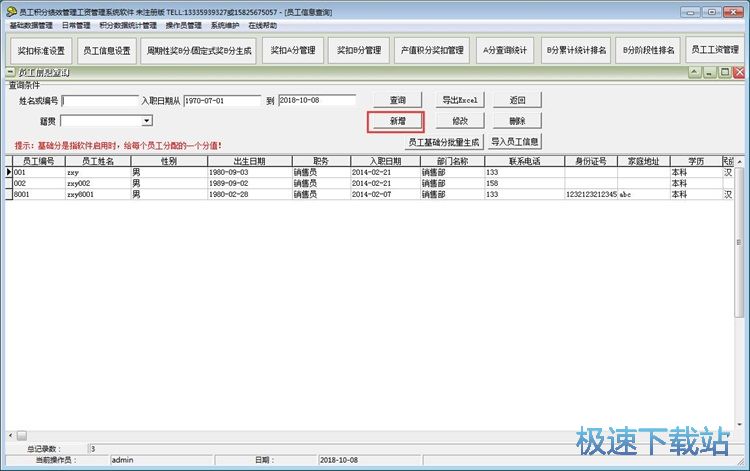
Task: Open 产值积分奖扣管理 from the toolbar
Action: 432,50
